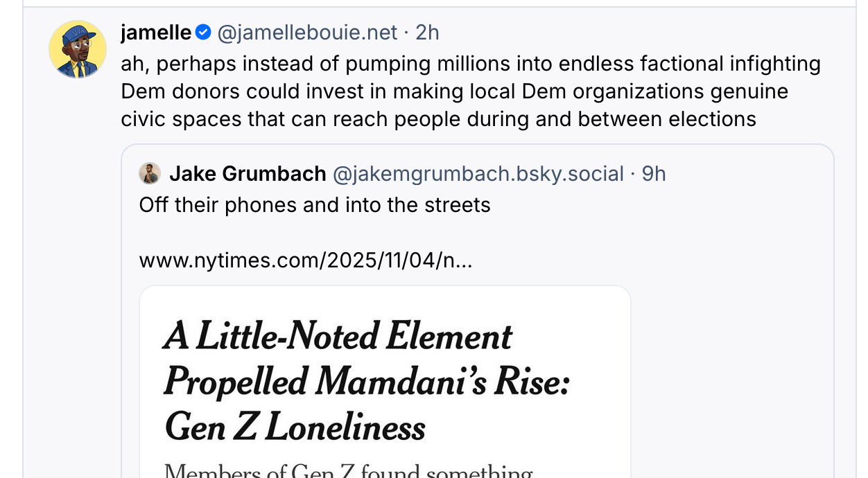Screen dimensions: 868x478
Task: Open jamelle's cartoon profile avatar
Action: [78, 49]
